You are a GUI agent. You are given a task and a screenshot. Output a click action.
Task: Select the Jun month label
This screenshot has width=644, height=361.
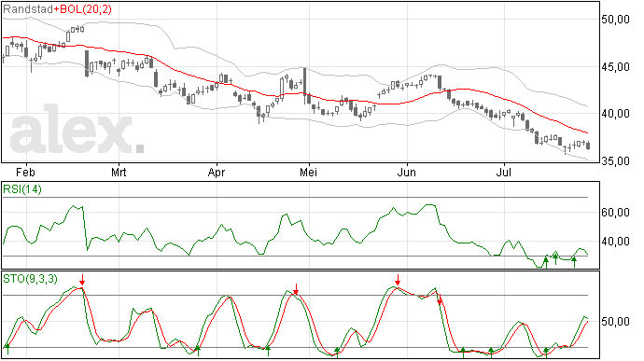(x=407, y=172)
